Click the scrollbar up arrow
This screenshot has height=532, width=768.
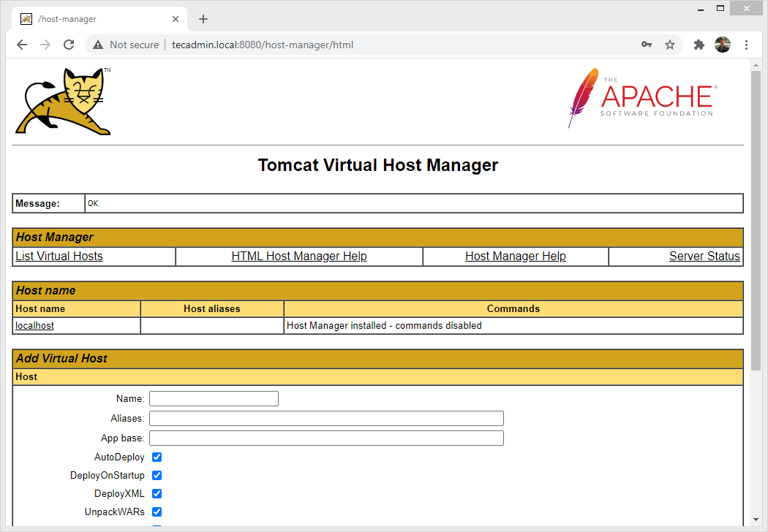coord(756,64)
